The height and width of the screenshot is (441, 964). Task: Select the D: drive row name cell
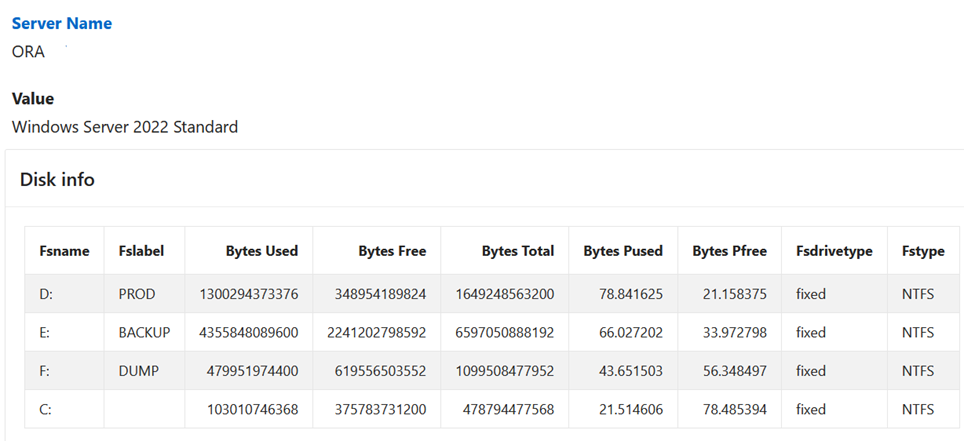(47, 293)
